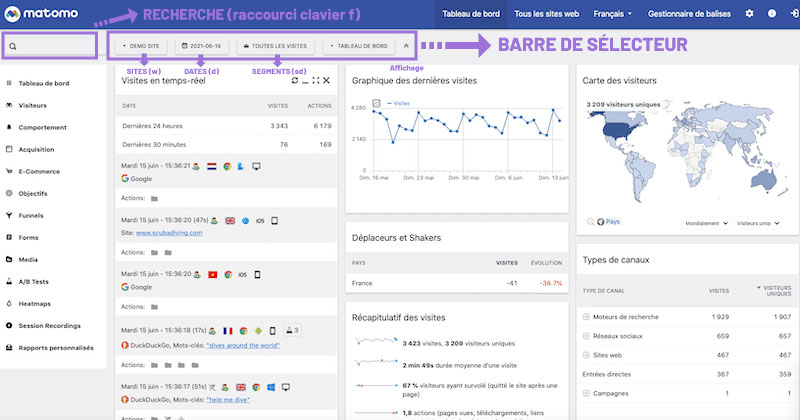
Task: Click visitor profile icon in 15:36:21 visit
Action: click(196, 166)
